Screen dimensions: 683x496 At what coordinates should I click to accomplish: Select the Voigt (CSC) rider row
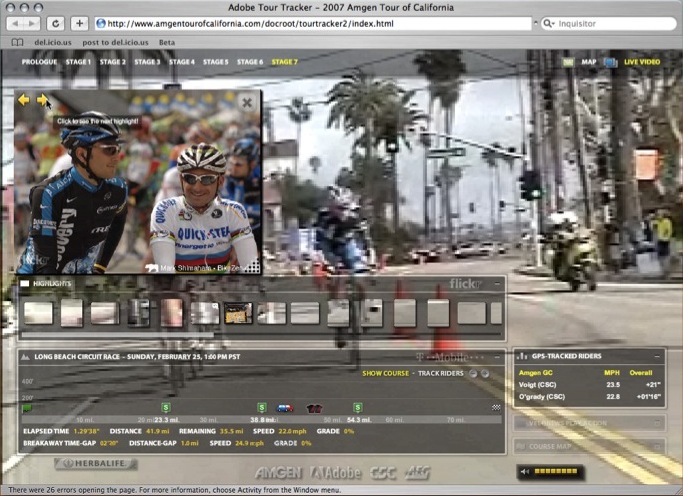coord(589,385)
